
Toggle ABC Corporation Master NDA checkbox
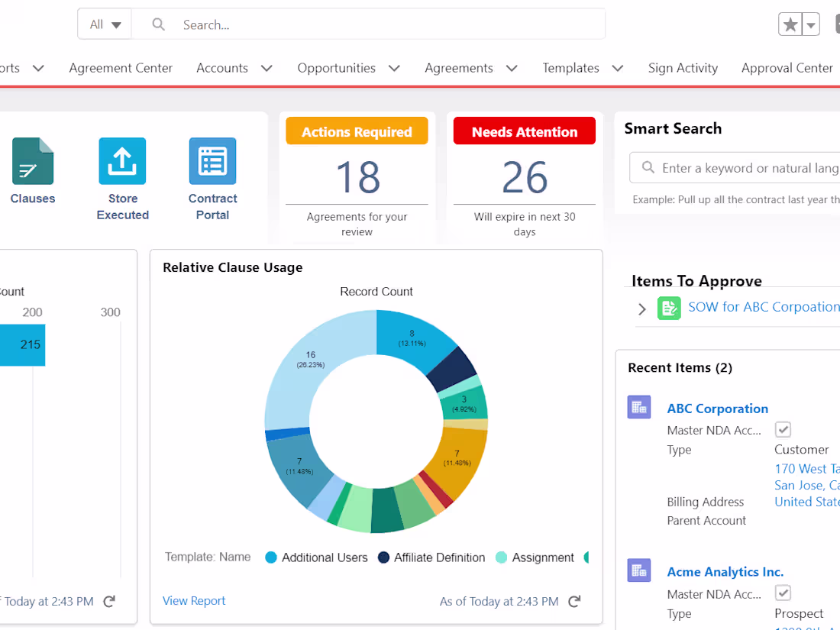point(783,429)
